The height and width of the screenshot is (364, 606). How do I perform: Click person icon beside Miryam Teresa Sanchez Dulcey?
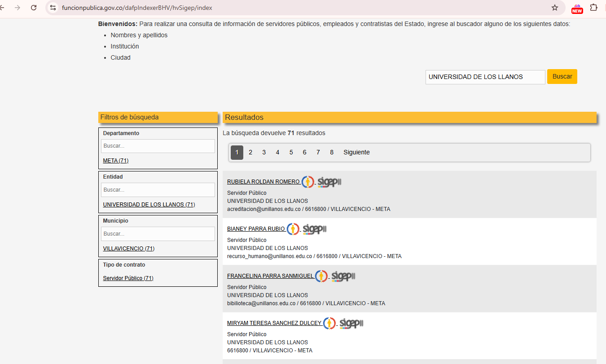(330, 323)
